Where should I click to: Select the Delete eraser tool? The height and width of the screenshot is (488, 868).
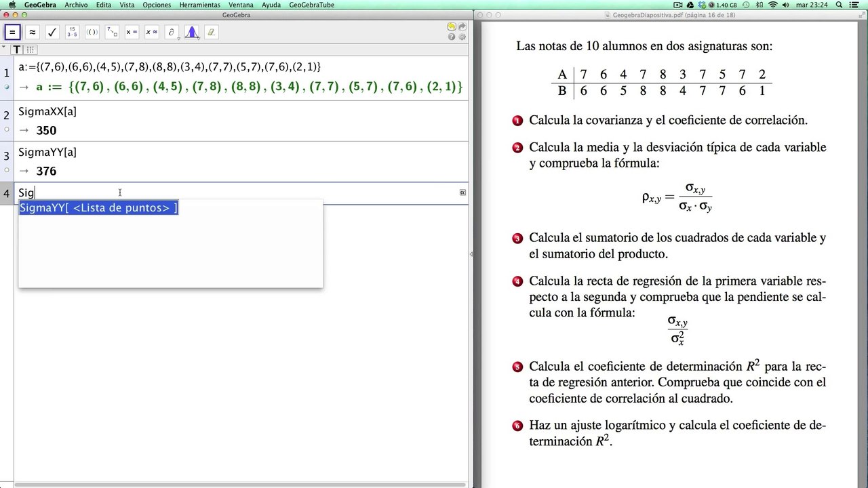pos(211,32)
